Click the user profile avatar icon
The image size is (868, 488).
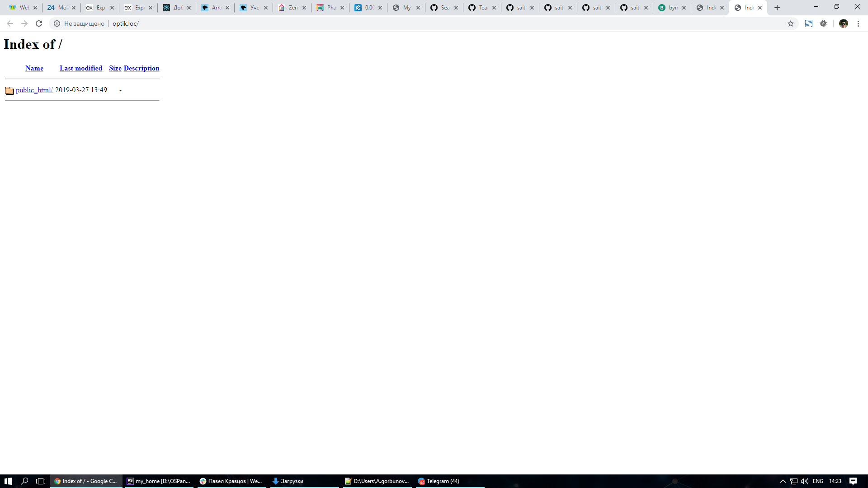tap(843, 23)
